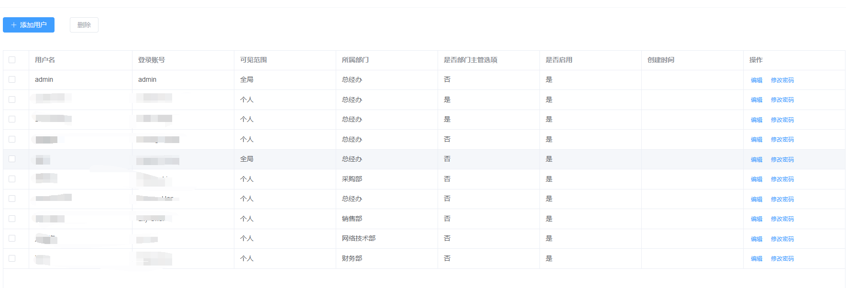
Task: Toggle the select-all checkbox in table header
Action: tap(12, 60)
